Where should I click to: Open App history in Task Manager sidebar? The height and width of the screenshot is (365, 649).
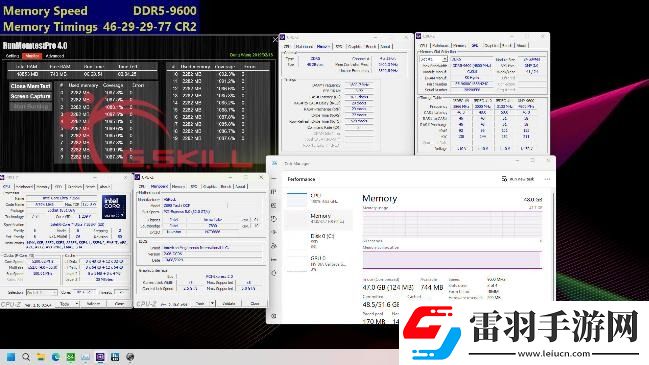click(274, 219)
